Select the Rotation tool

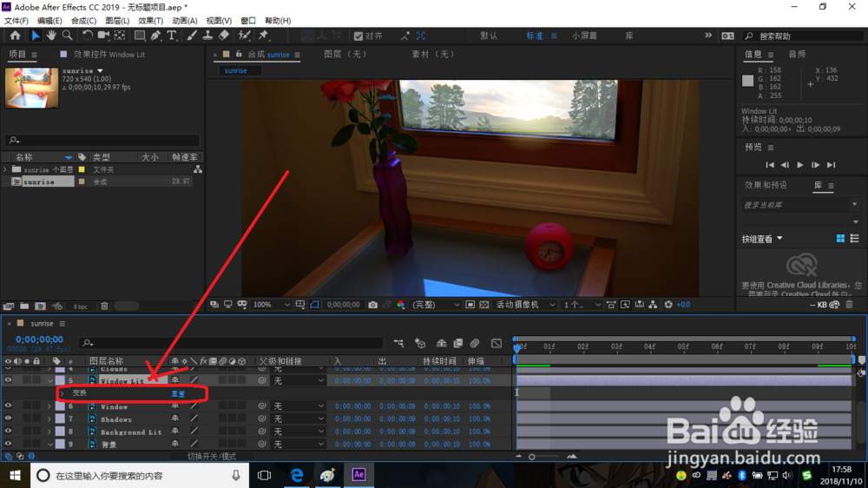pyautogui.click(x=88, y=36)
